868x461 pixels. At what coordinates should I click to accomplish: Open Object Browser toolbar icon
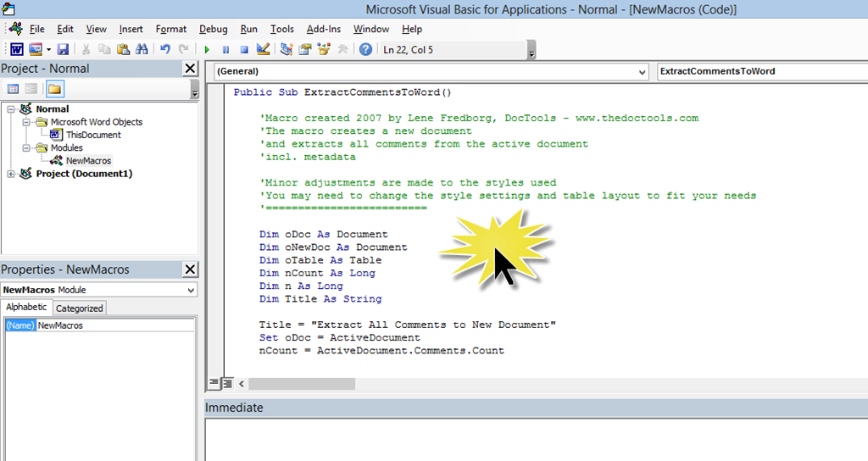click(x=324, y=49)
